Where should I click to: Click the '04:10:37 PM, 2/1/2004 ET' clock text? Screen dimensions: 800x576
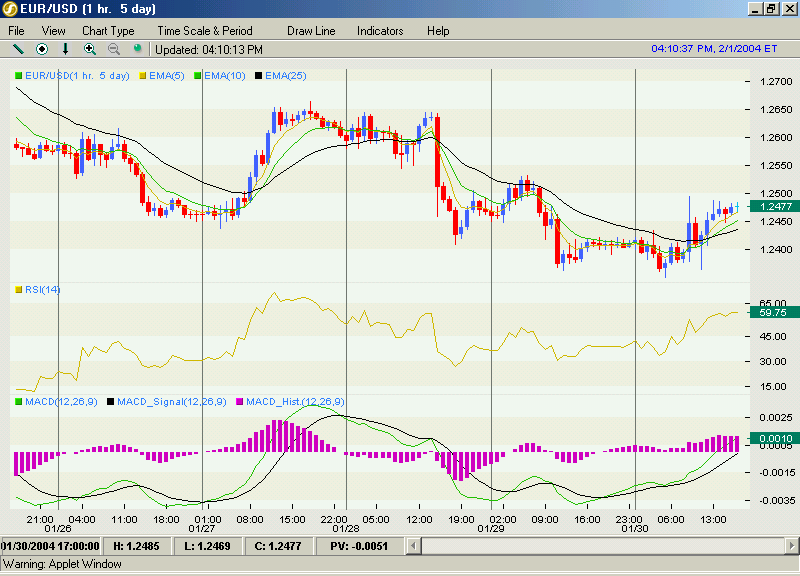pos(714,48)
